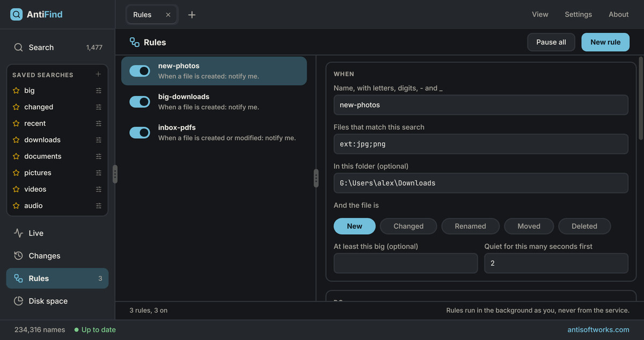Viewport: 644px width, 340px height.
Task: Click the star icon next to documents
Action: tap(16, 156)
